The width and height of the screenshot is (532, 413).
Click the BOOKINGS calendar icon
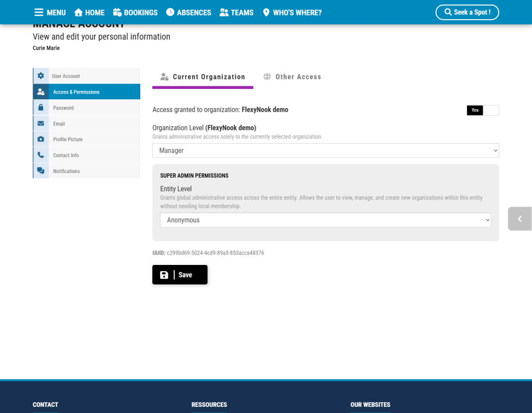[117, 12]
